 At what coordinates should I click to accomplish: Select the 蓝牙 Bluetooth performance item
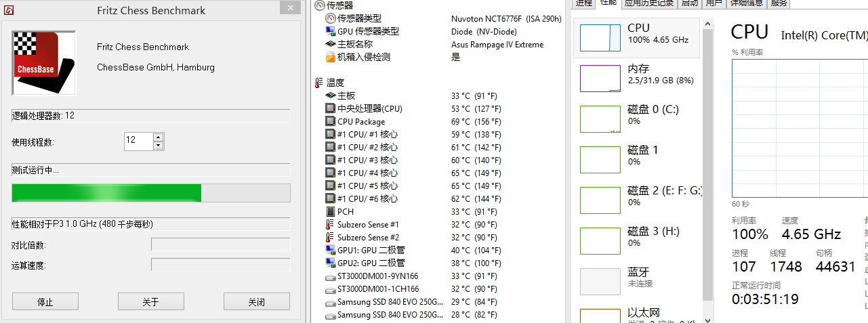(638, 281)
